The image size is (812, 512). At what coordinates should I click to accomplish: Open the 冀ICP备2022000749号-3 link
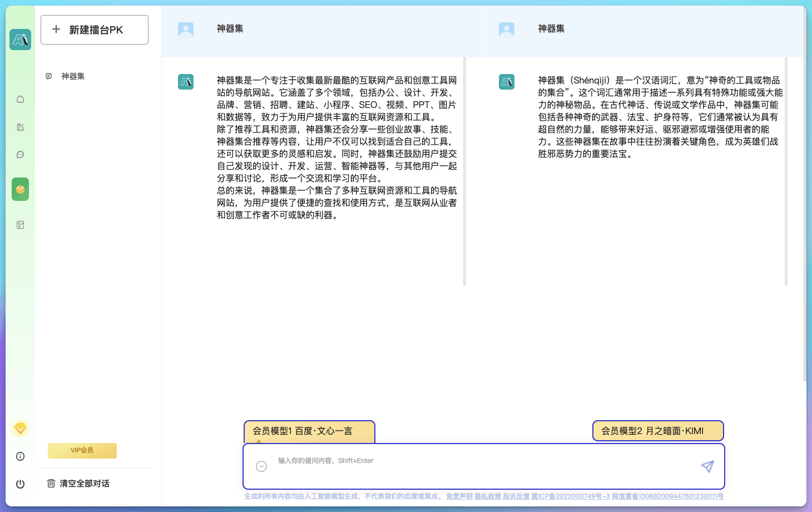(x=571, y=496)
